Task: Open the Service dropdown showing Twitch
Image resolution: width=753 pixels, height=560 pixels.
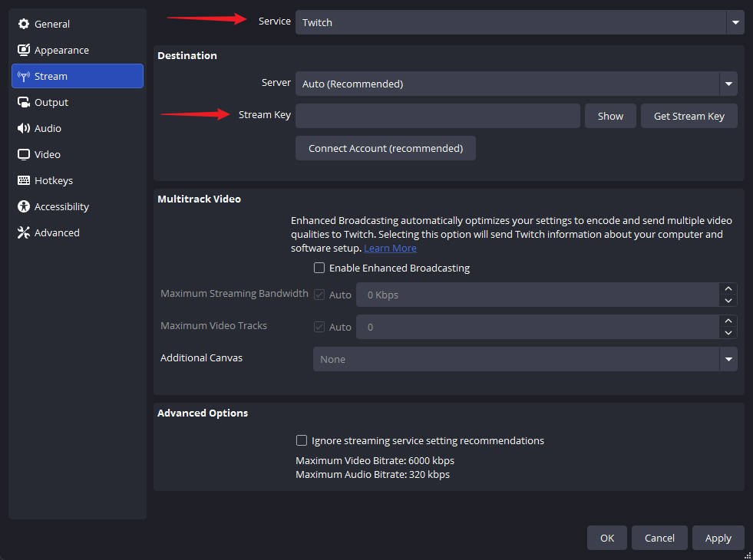Action: click(520, 22)
